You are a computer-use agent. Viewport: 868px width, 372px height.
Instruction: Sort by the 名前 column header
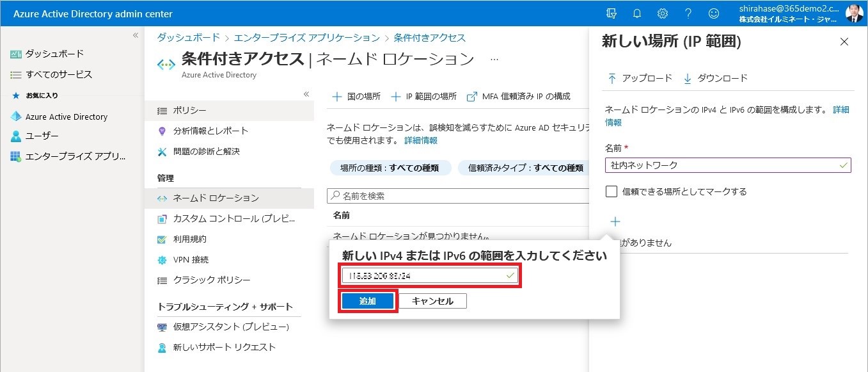coord(342,215)
